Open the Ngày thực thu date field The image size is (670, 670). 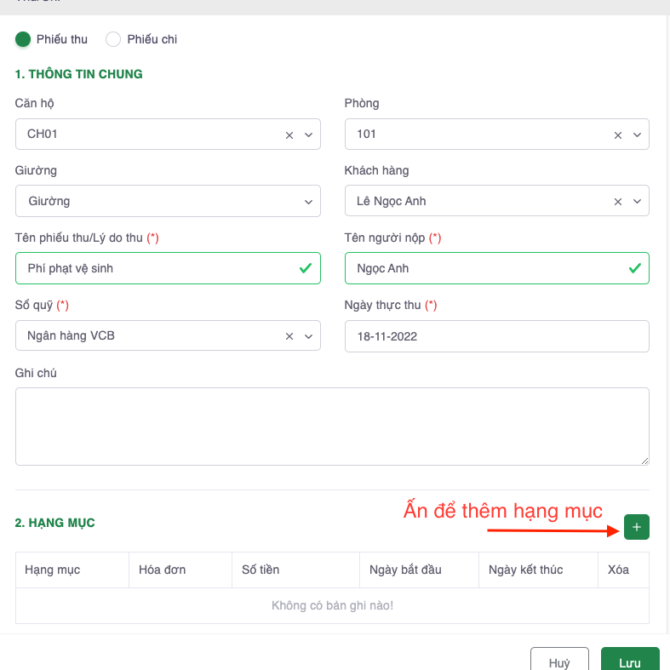496,336
